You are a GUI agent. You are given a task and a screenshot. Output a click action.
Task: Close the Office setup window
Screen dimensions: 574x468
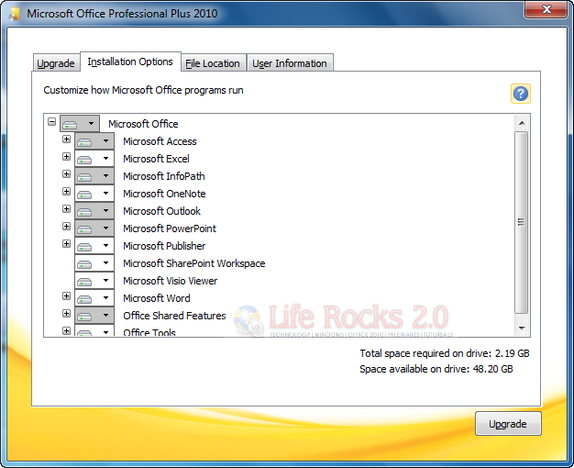coord(545,10)
